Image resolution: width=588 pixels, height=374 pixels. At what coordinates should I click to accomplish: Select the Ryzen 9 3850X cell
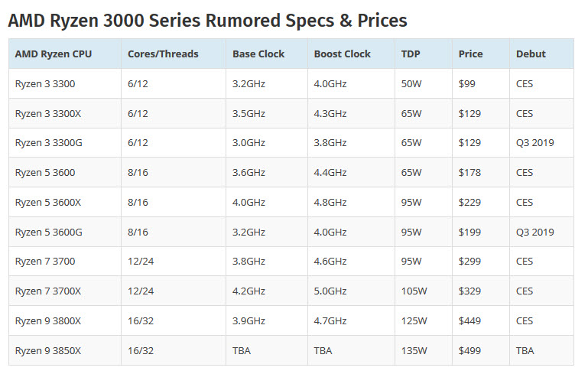tap(48, 350)
